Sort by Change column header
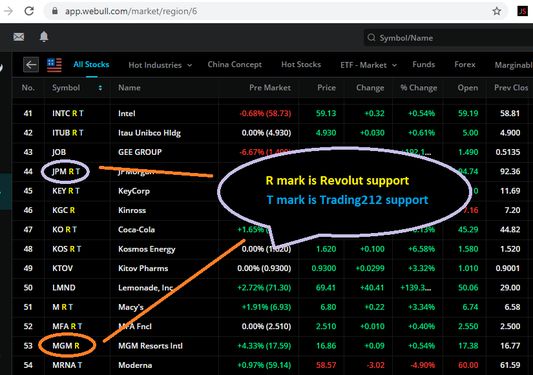 click(370, 88)
